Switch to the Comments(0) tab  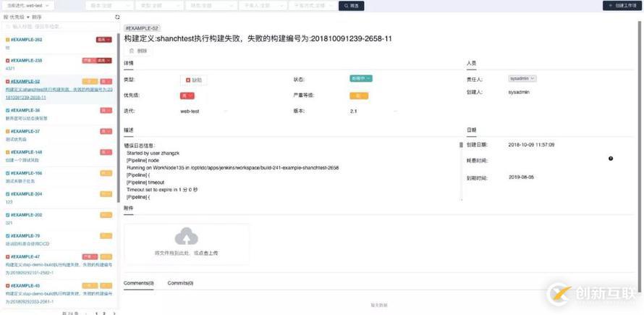coord(139,283)
